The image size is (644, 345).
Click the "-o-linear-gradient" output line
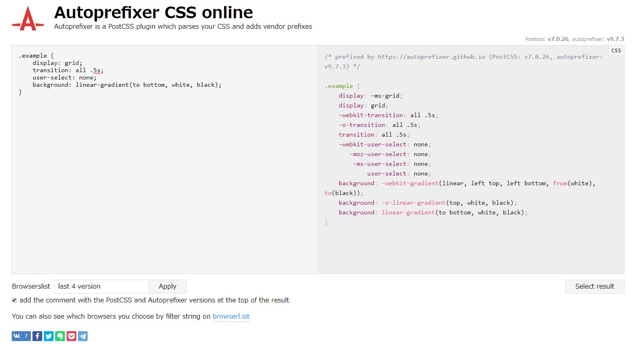(428, 203)
